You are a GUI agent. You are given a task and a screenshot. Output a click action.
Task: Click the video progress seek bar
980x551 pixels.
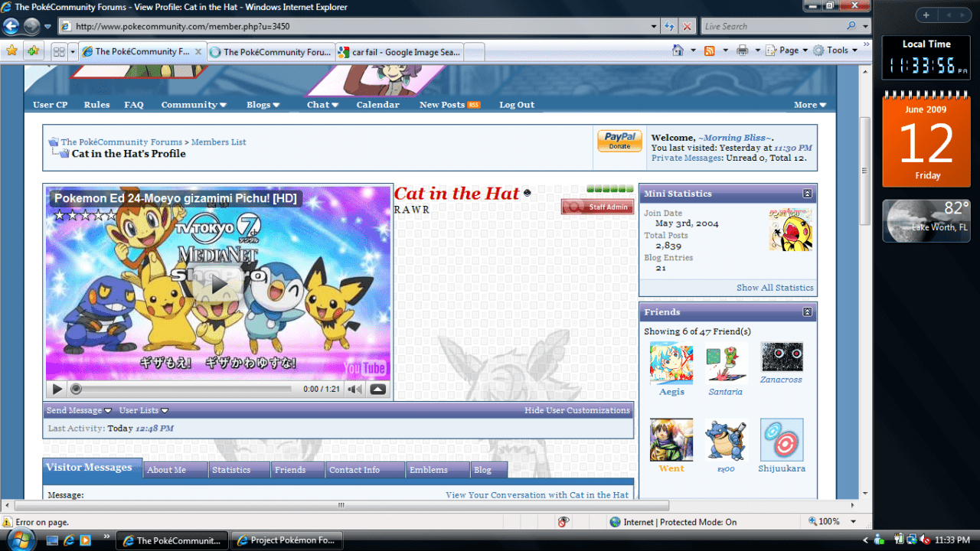click(x=183, y=390)
